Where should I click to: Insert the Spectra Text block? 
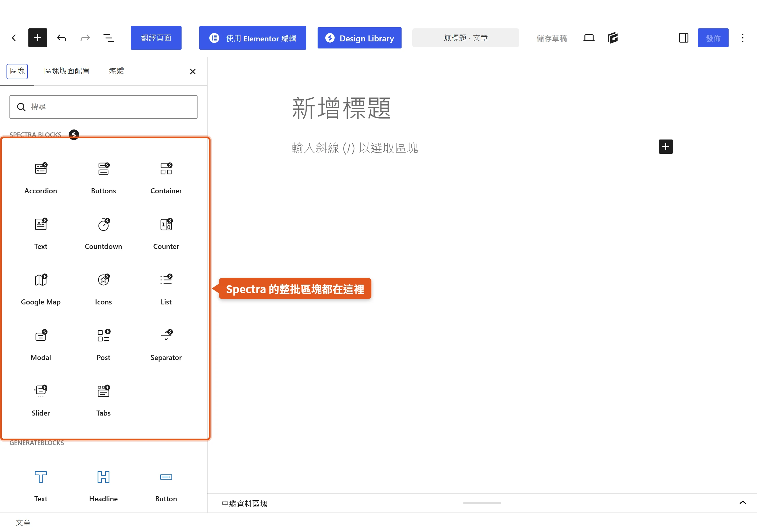pos(41,234)
